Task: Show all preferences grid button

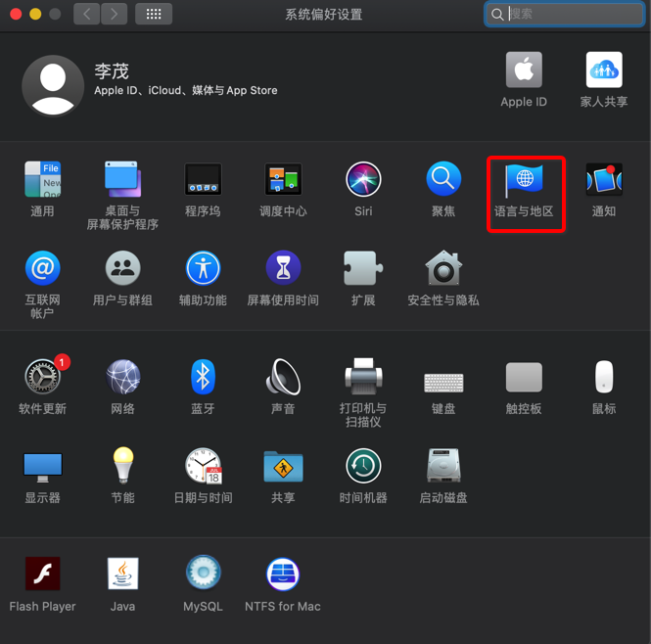Action: [154, 14]
